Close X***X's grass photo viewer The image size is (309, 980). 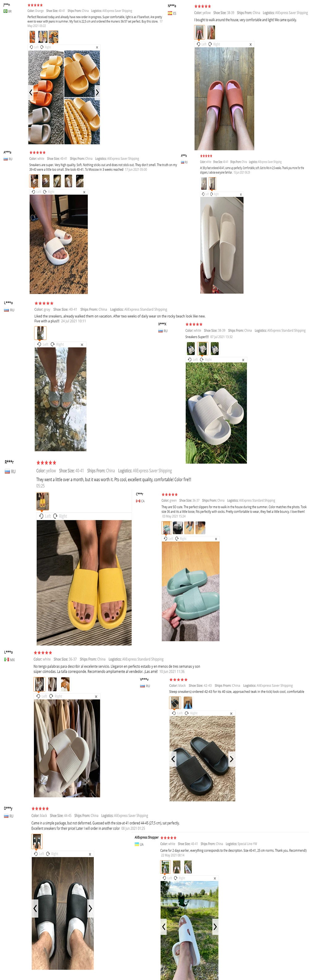click(x=243, y=360)
